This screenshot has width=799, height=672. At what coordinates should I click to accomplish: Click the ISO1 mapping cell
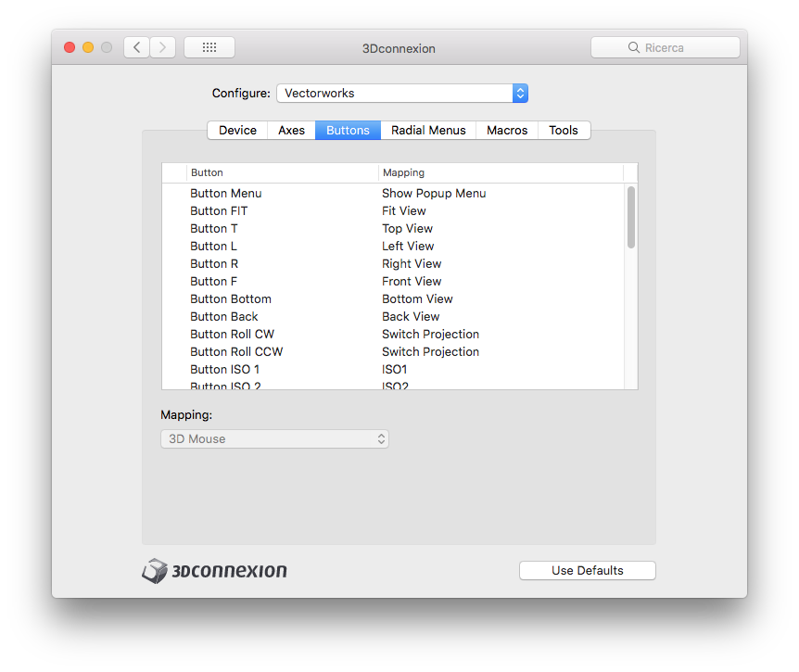tap(395, 370)
